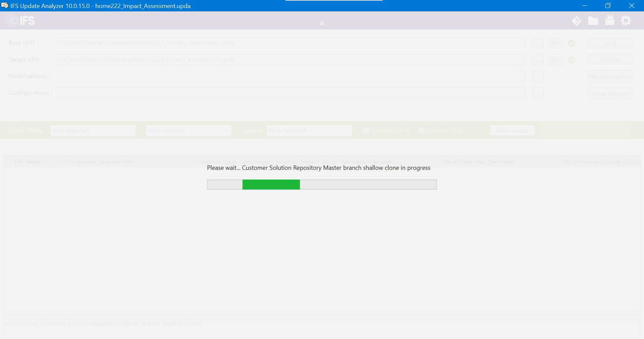Sort by the Interface Impact column header
The height and width of the screenshot is (339, 644).
pyautogui.click(x=298, y=161)
